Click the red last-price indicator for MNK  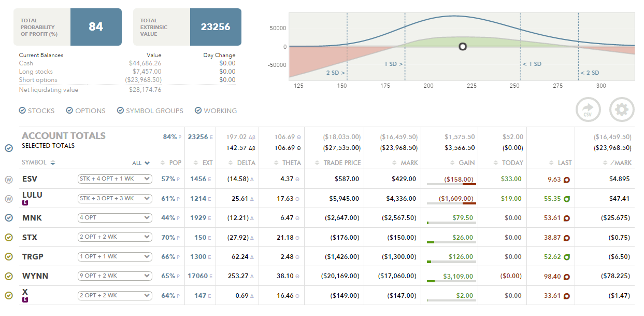[567, 218]
